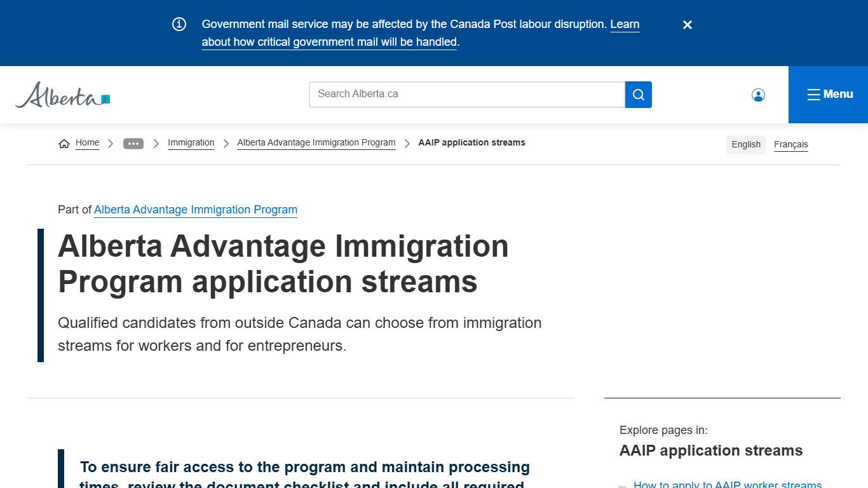Click the info icon in the alert banner
Screen dimensions: 868x488
click(x=179, y=24)
